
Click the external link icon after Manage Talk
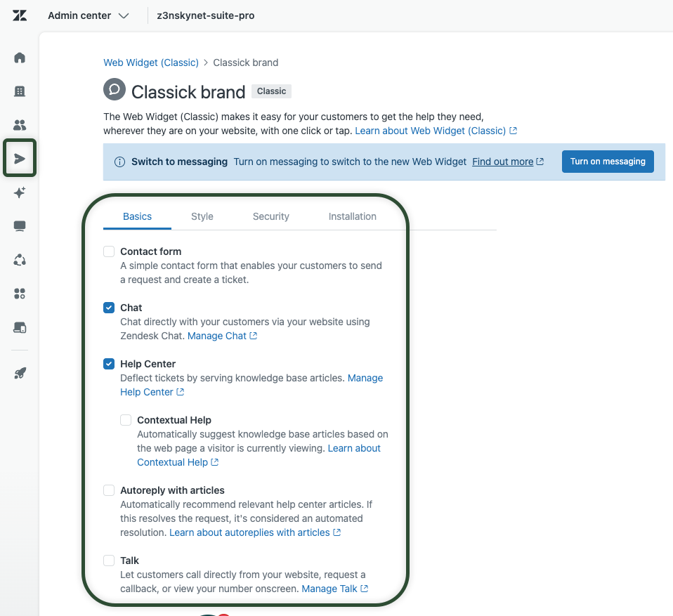364,589
